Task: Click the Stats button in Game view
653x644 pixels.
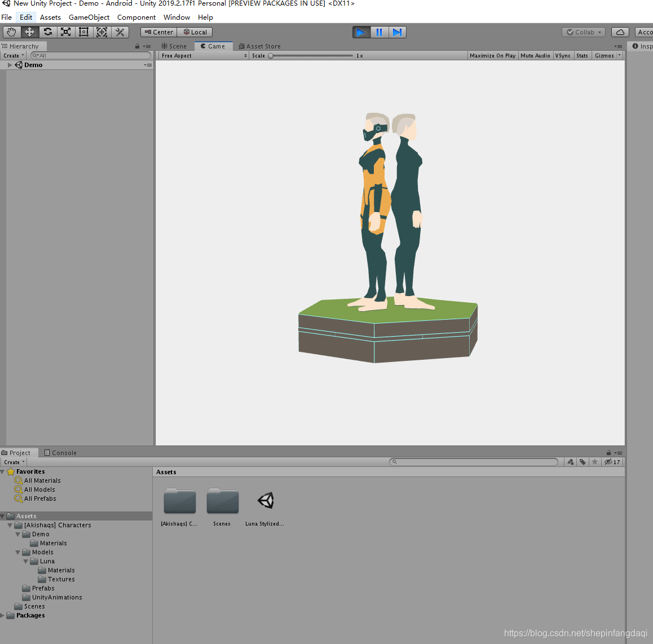Action: [x=582, y=55]
